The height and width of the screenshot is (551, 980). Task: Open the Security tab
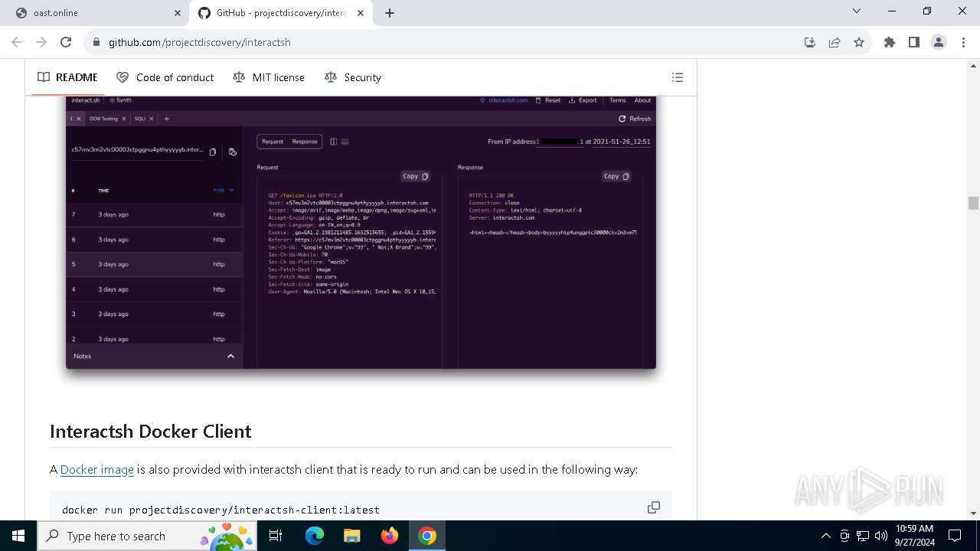click(x=353, y=77)
